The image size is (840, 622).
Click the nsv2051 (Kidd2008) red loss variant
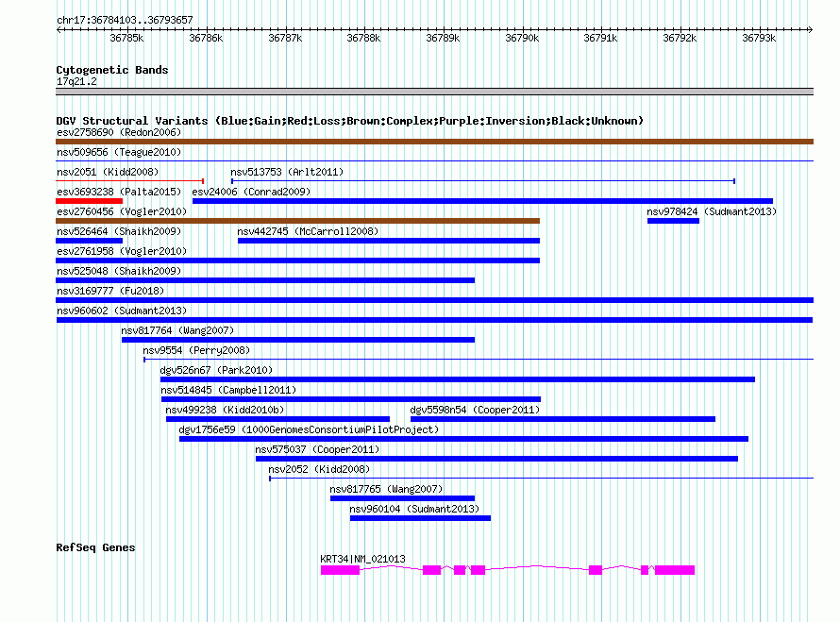click(x=129, y=181)
